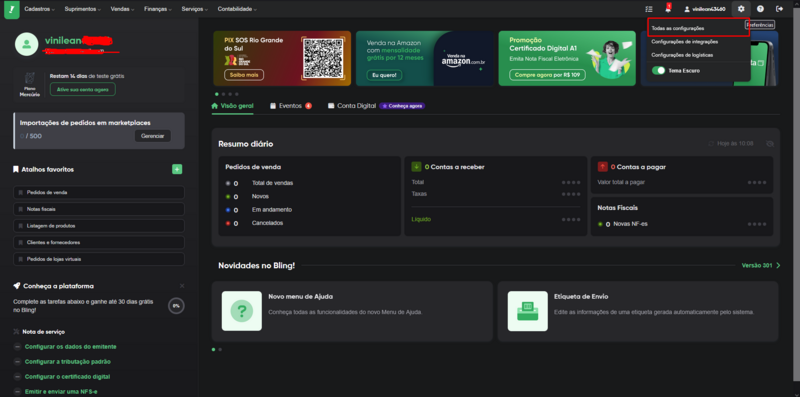Image resolution: width=800 pixels, height=397 pixels.
Task: Click the Plano Mercúrio plan icon
Action: point(30,79)
